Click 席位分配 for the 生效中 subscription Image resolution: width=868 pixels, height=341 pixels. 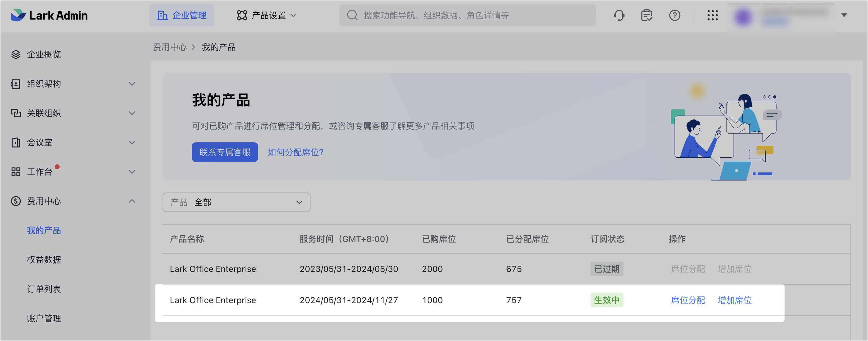click(688, 300)
